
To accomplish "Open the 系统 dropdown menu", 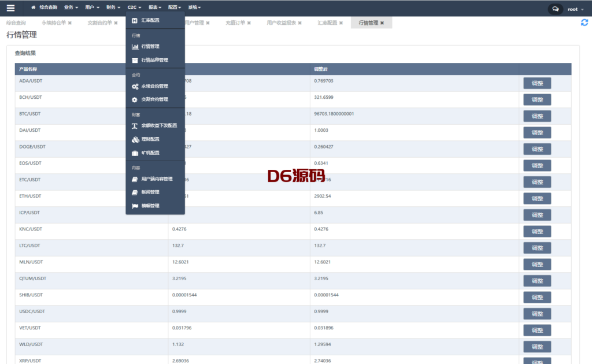I will point(194,8).
